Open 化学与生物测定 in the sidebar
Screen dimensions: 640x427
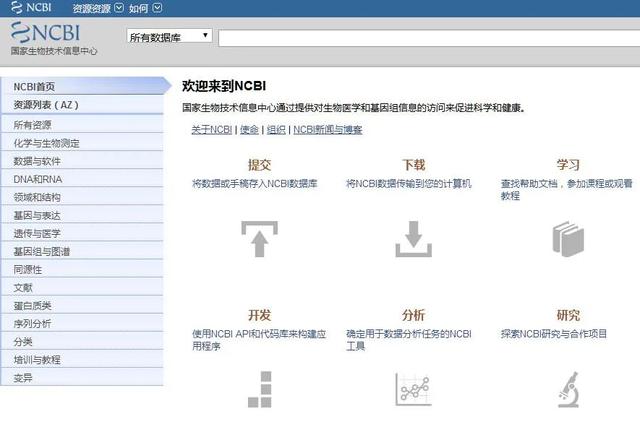coord(82,143)
